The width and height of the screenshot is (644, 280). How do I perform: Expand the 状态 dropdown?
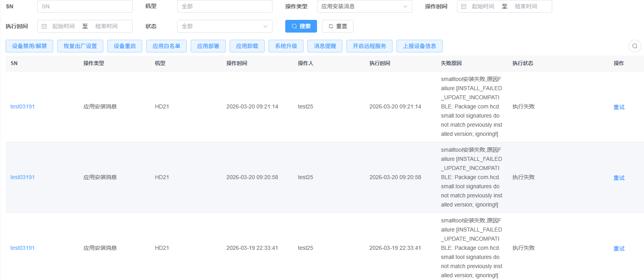(224, 26)
